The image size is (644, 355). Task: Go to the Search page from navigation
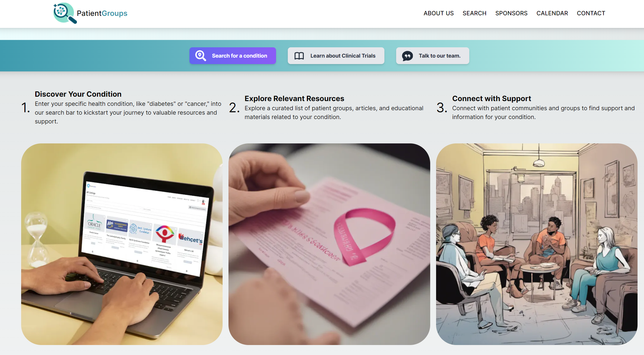click(x=474, y=13)
